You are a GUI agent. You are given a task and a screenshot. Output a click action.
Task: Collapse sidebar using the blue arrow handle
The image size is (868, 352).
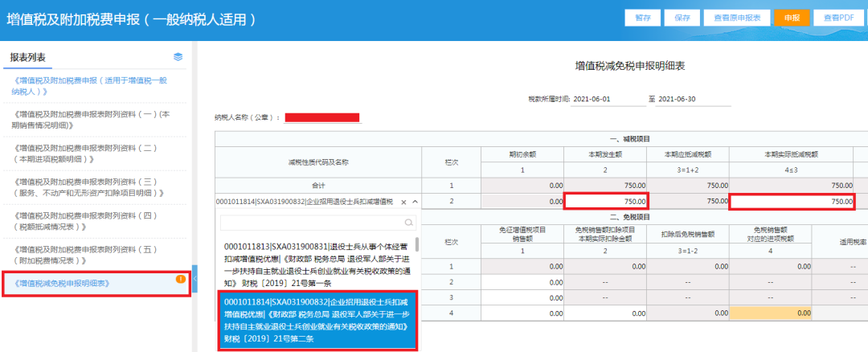pyautogui.click(x=194, y=279)
